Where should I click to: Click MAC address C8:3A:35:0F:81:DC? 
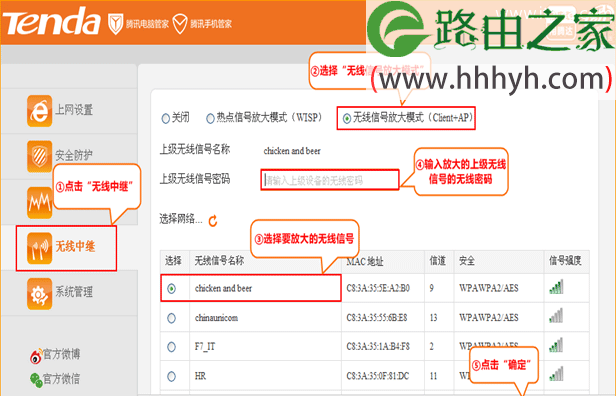click(378, 376)
